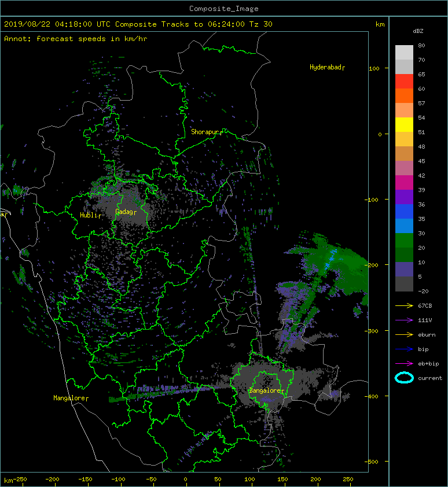Viewport: 448px width, 487px height.
Task: Click the Bangalore city label
Action: [x=266, y=391]
